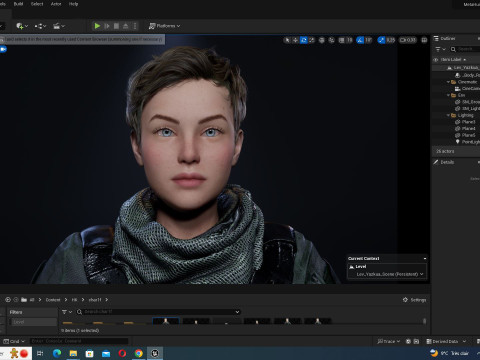Image resolution: width=480 pixels, height=360 pixels.
Task: Open Content Browser Settings
Action: click(414, 300)
